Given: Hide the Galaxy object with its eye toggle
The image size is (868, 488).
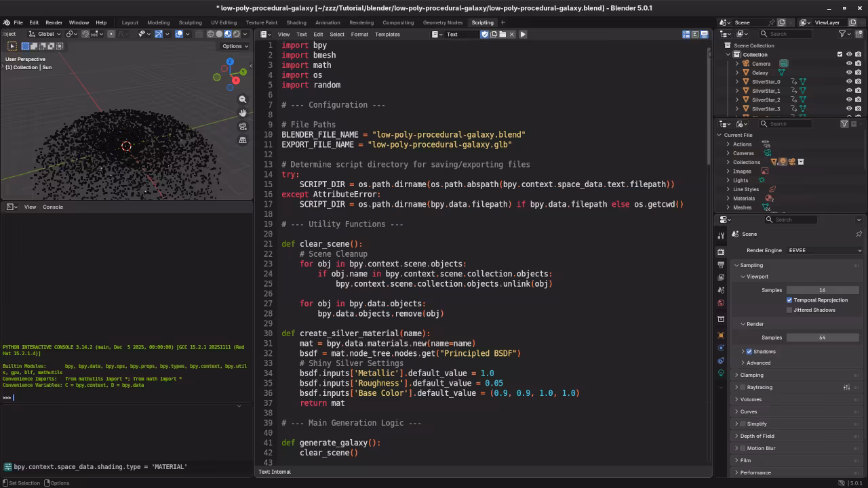Looking at the screenshot, I should click(848, 73).
